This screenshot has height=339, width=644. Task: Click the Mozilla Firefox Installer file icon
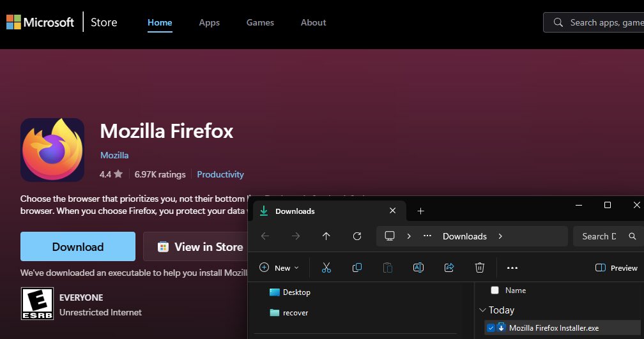coord(501,328)
